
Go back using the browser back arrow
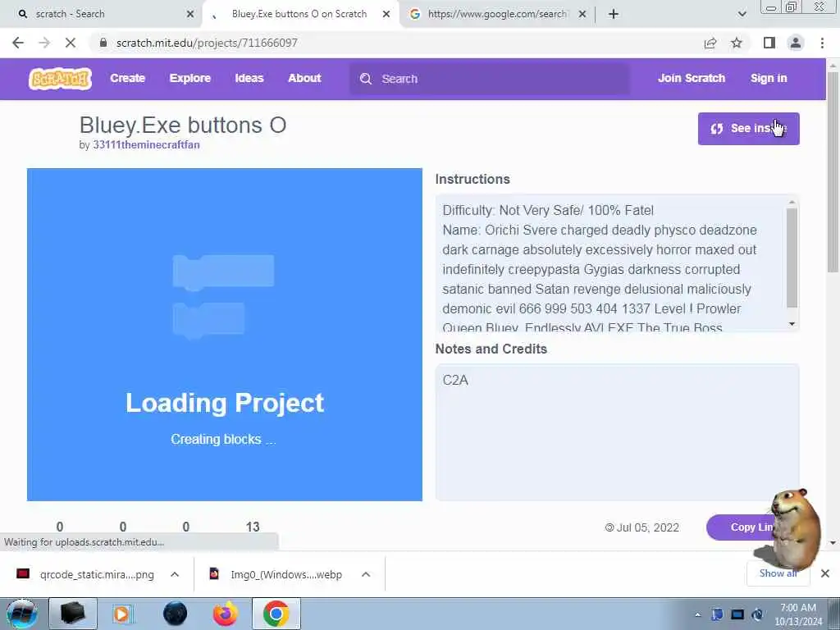[x=18, y=43]
